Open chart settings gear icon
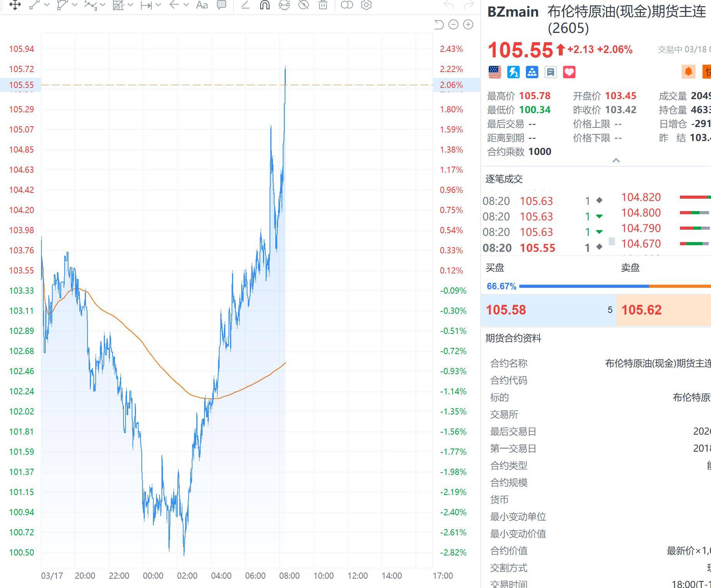Viewport: 711px width, 588px height. tap(366, 5)
